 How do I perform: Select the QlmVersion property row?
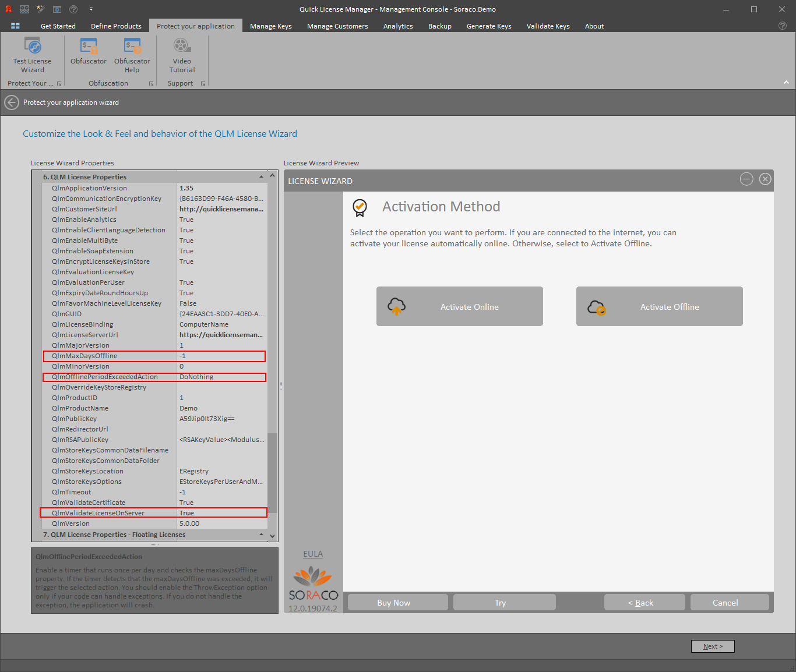[154, 524]
